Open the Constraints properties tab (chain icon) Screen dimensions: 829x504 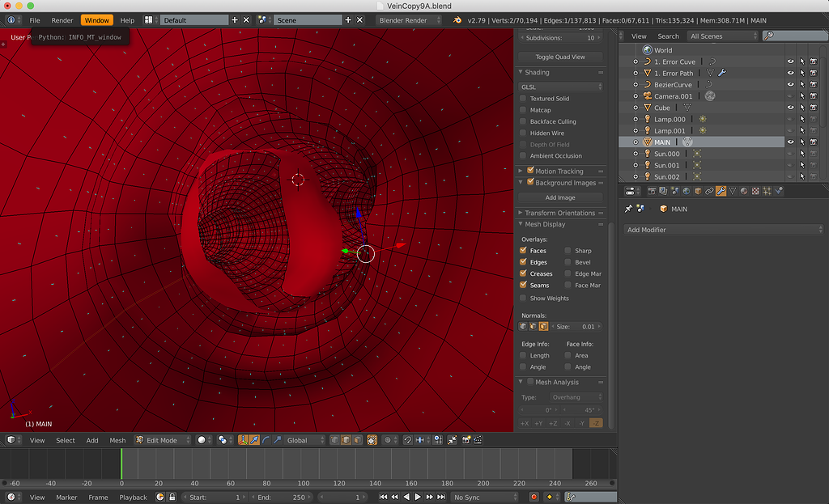(x=709, y=191)
